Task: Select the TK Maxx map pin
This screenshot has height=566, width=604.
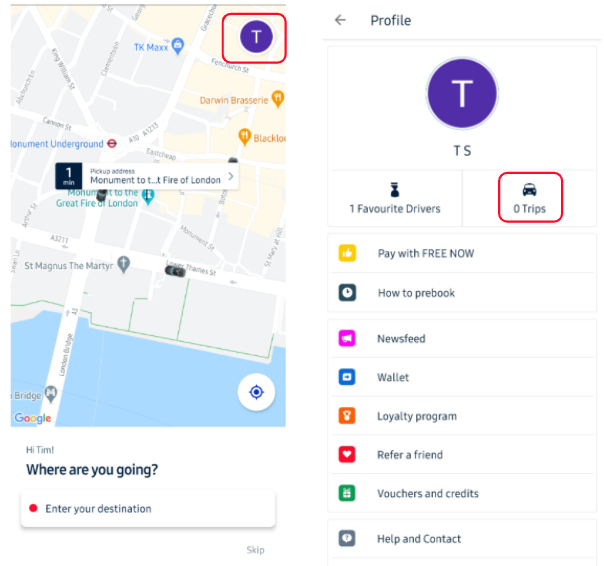Action: [178, 46]
